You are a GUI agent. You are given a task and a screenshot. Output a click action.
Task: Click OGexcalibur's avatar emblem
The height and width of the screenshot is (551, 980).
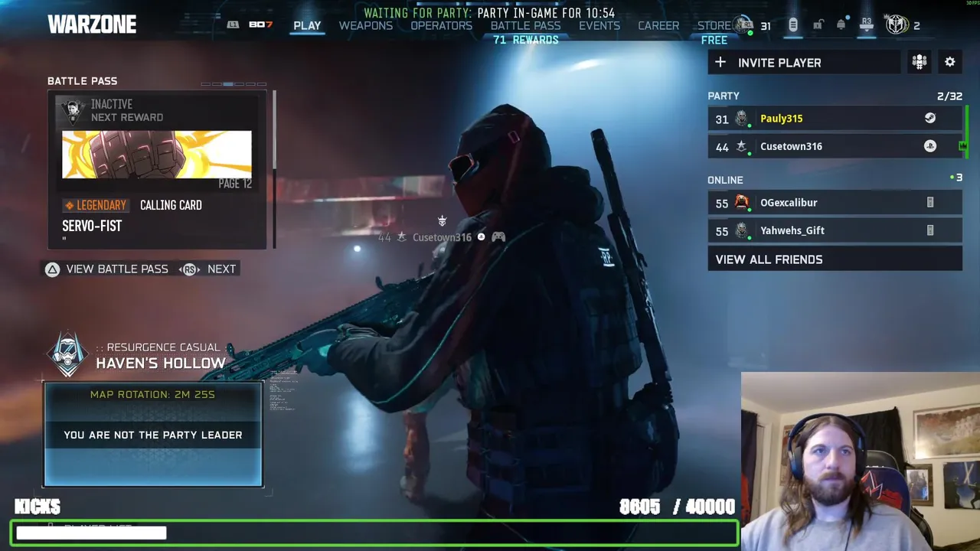coord(741,202)
